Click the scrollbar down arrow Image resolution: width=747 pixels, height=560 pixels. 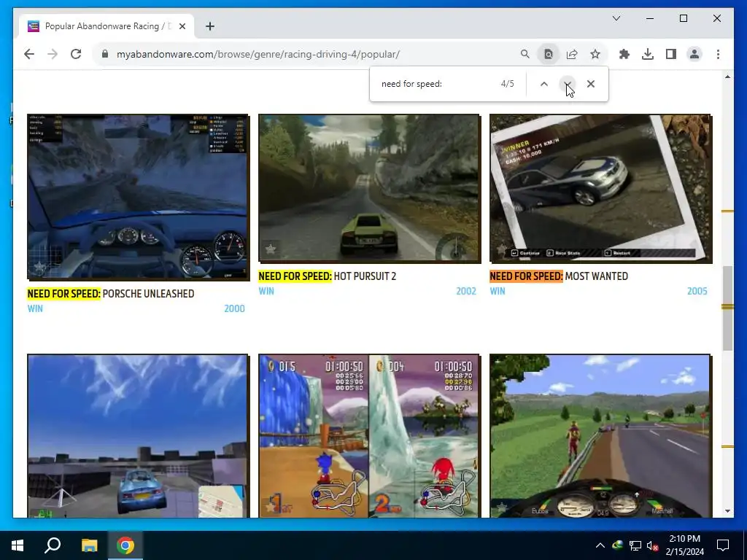[727, 511]
